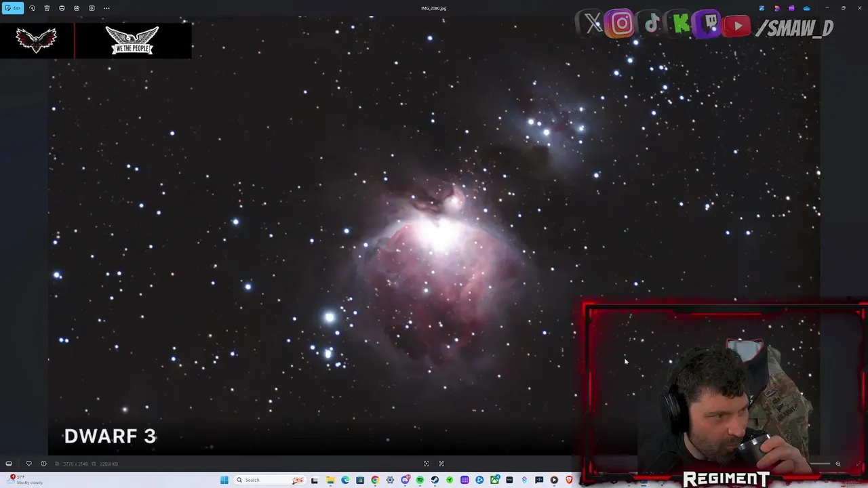Open Settings gear on taskbar
This screenshot has height=488, width=868.
[390, 480]
